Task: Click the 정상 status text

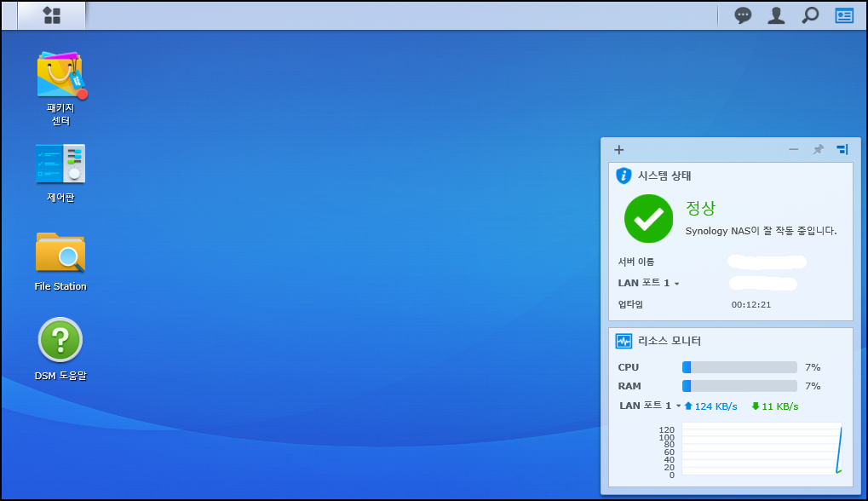Action: click(700, 208)
